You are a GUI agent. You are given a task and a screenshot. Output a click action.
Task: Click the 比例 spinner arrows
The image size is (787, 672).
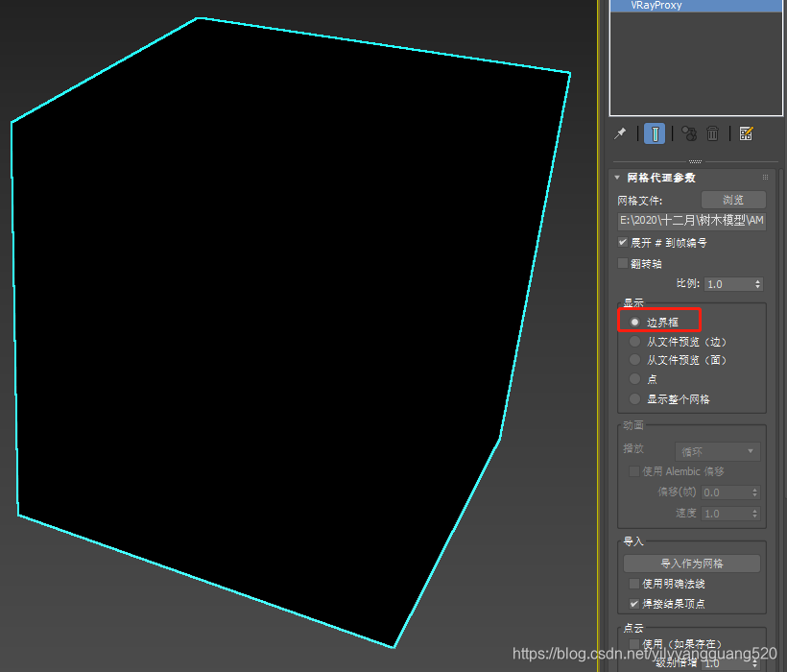758,284
